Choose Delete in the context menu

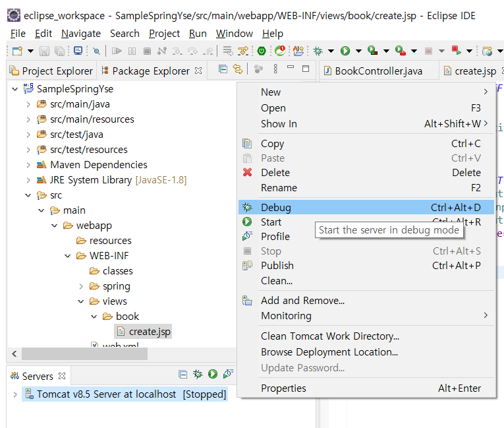pyautogui.click(x=366, y=173)
